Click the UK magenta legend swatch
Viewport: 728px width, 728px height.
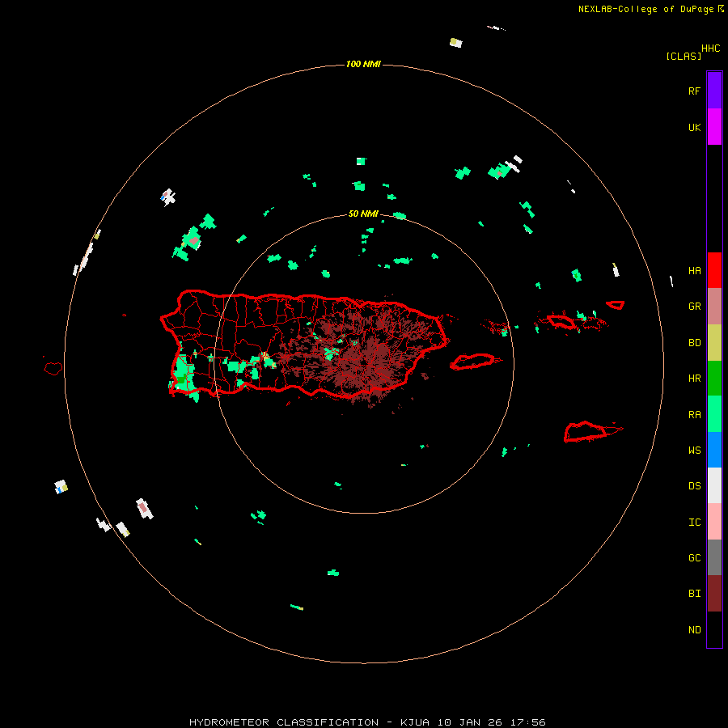click(714, 127)
